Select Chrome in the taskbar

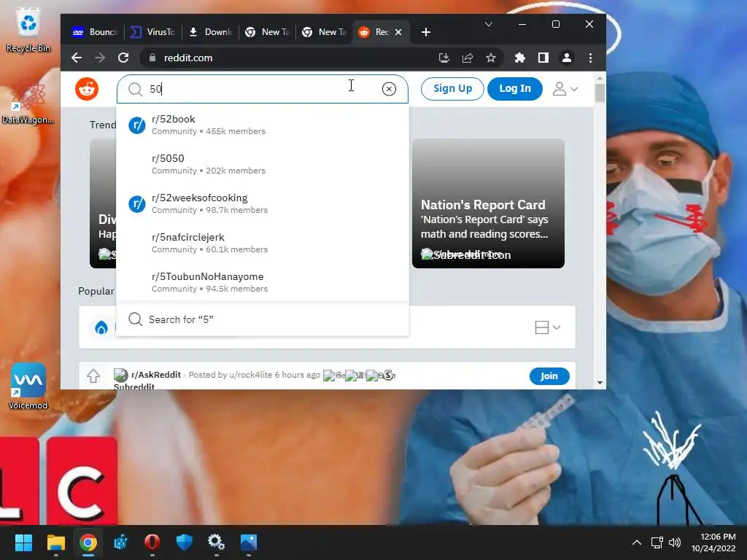tap(88, 542)
